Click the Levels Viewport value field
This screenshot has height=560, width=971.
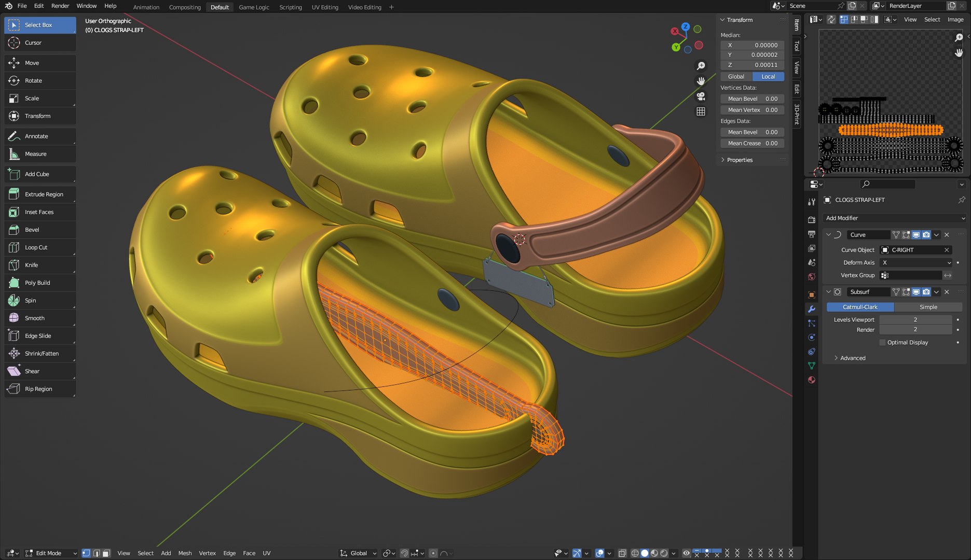point(915,320)
